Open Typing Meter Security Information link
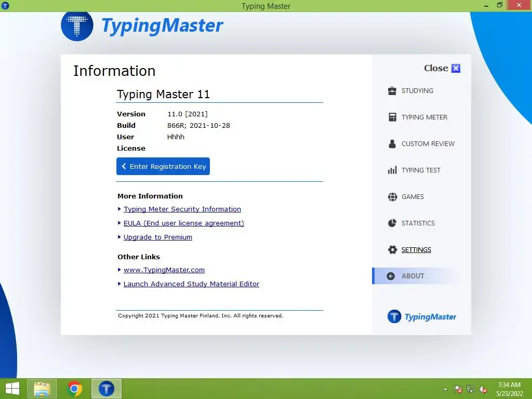532x399 pixels. coord(182,209)
